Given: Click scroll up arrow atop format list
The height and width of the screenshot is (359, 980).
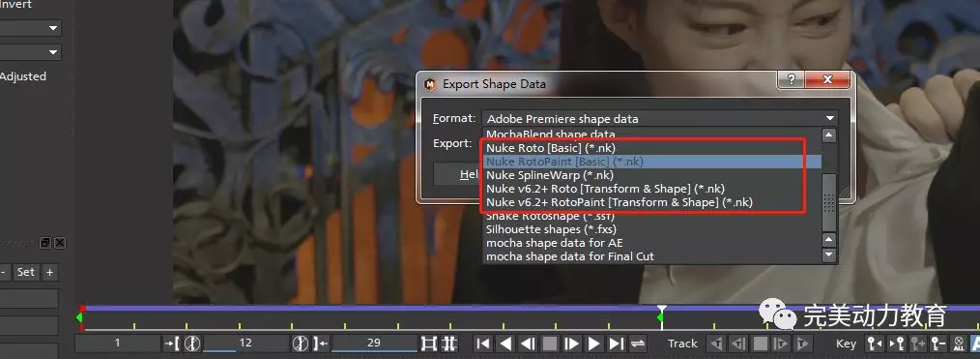Looking at the screenshot, I should click(x=829, y=135).
